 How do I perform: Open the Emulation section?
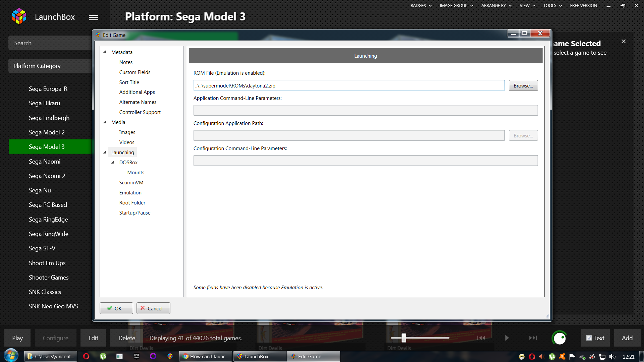[x=130, y=192]
